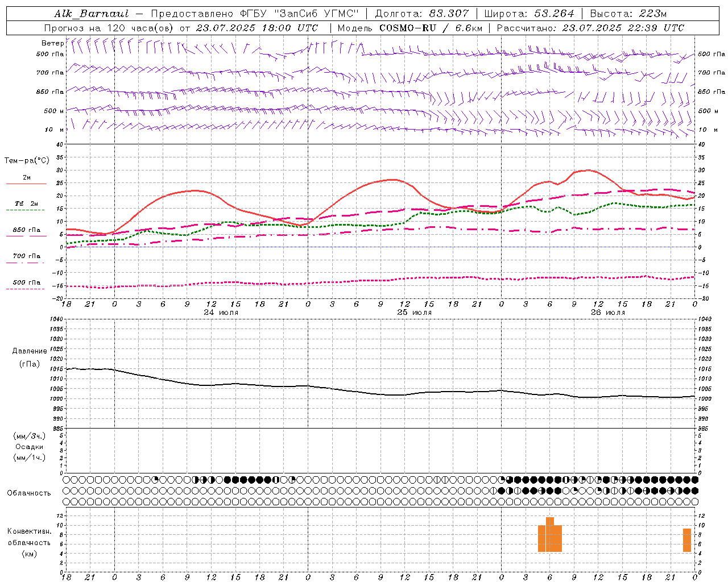728x582 pixels.
Task: Click the 'Рассчитано: 23.07.2025 22:39 UTC' text
Action: coord(590,28)
